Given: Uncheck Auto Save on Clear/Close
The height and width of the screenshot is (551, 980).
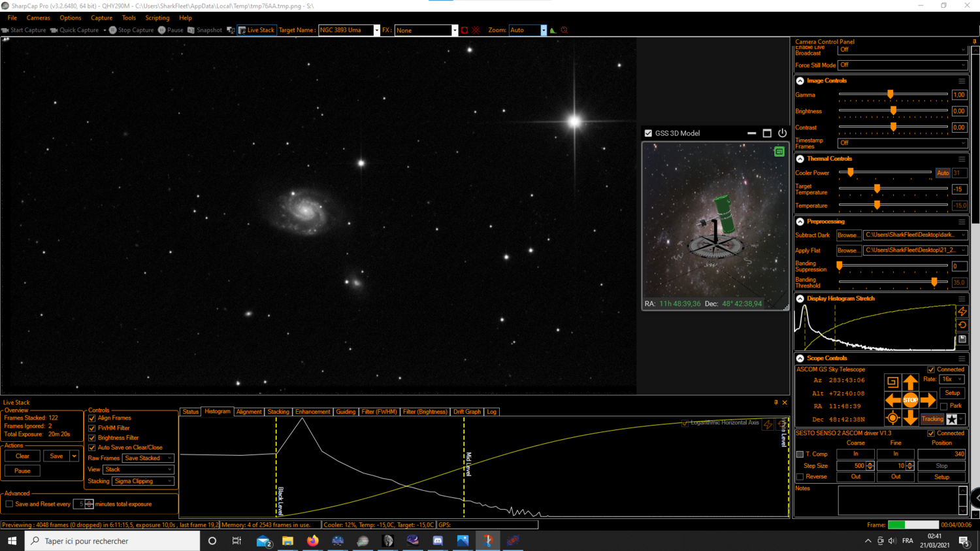Looking at the screenshot, I should pos(91,447).
